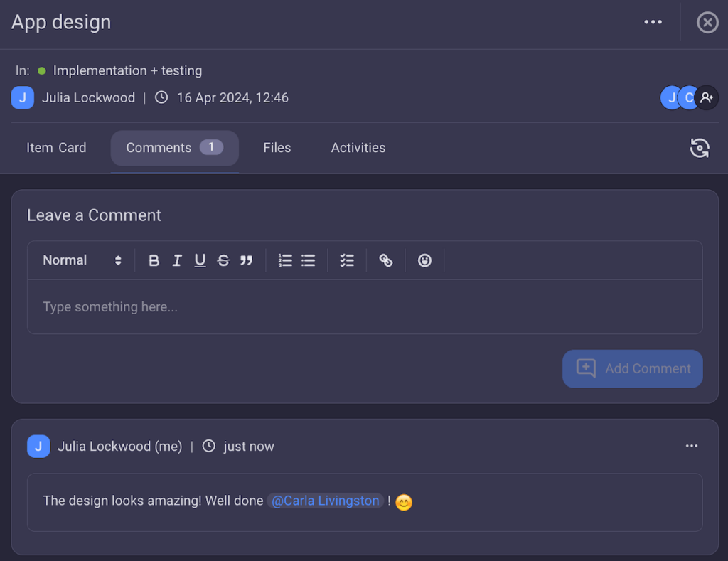Toggle the bullet list option
This screenshot has height=561, width=728.
pos(308,260)
